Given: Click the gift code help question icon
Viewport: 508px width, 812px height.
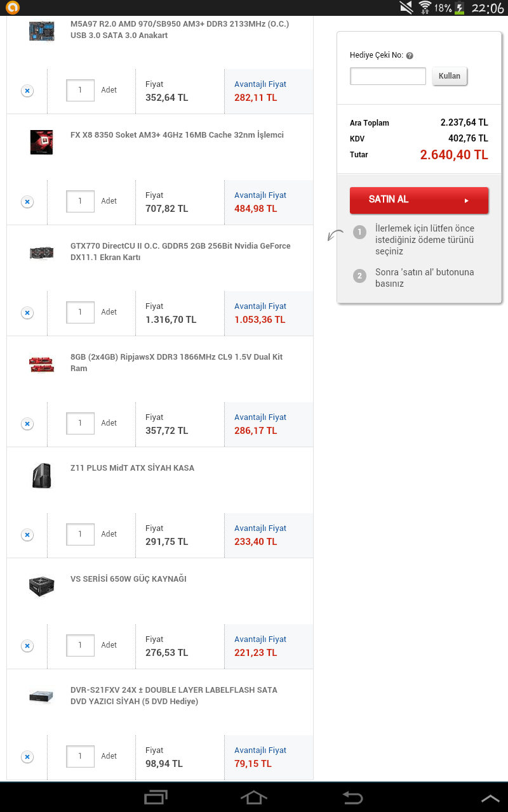Looking at the screenshot, I should click(x=410, y=56).
